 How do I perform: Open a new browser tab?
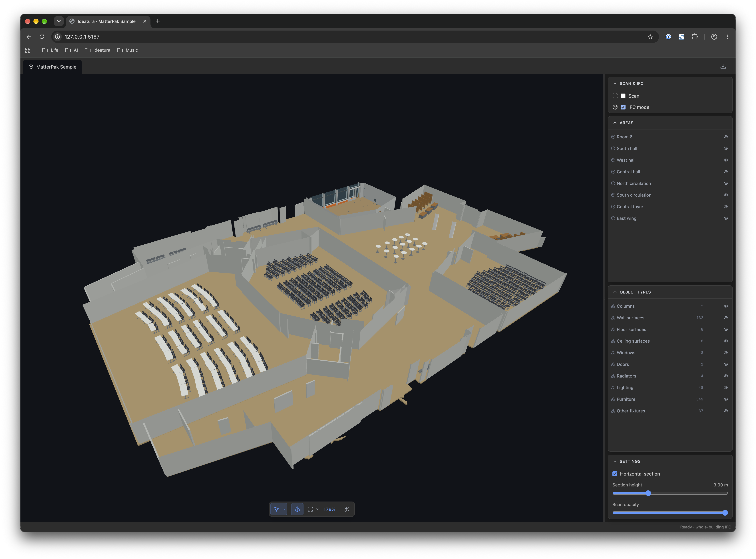point(158,21)
